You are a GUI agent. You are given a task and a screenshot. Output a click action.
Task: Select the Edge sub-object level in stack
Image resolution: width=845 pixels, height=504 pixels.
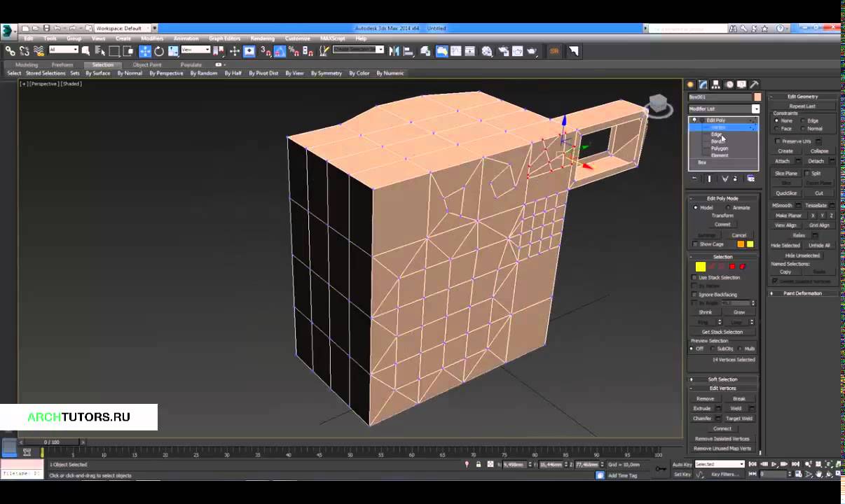click(x=716, y=134)
